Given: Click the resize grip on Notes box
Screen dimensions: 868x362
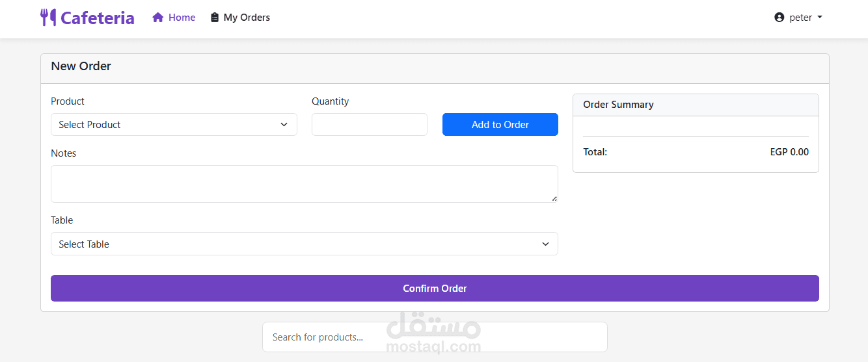Looking at the screenshot, I should click(x=554, y=199).
